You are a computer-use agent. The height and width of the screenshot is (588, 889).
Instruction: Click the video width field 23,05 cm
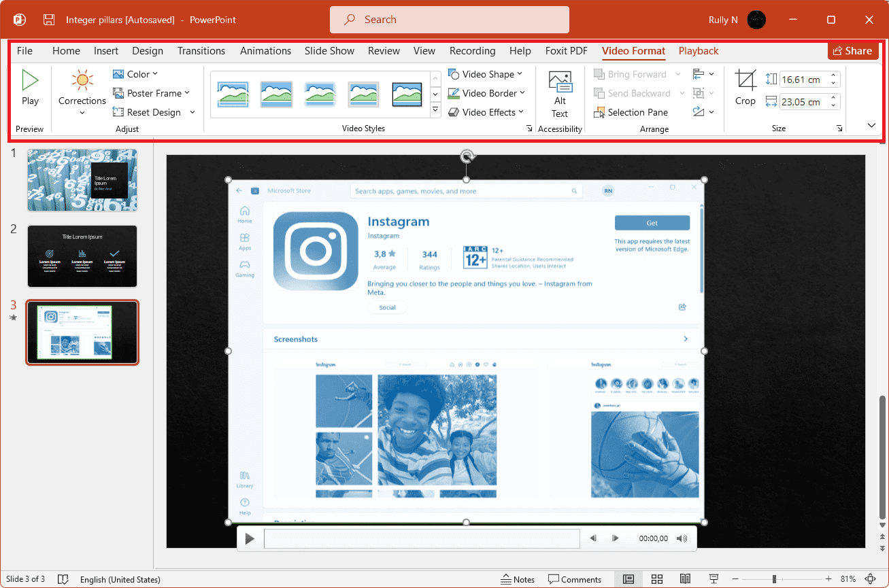tap(805, 102)
